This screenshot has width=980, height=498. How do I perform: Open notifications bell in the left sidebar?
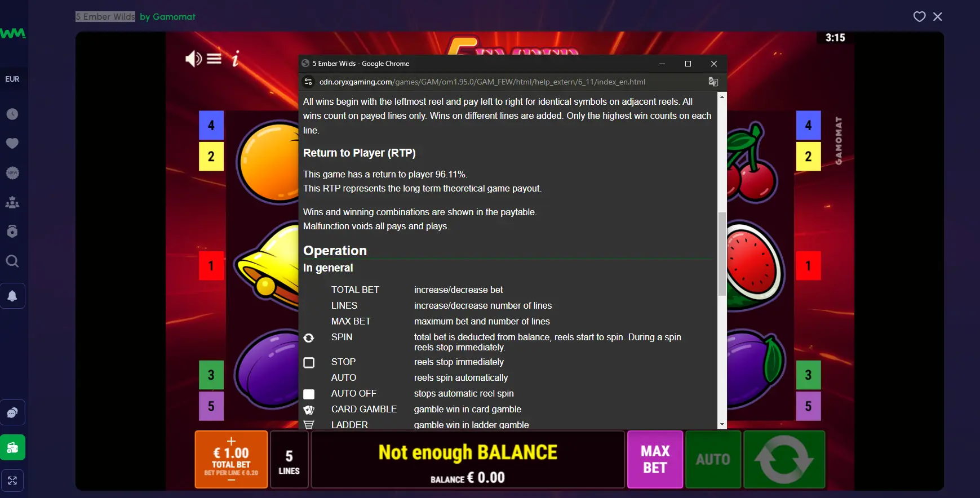pyautogui.click(x=12, y=296)
